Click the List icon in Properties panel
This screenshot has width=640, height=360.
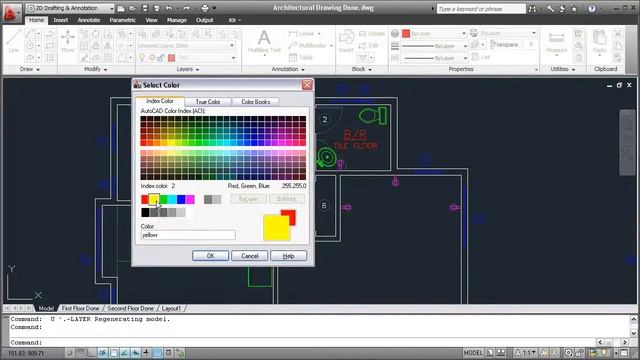480,57
